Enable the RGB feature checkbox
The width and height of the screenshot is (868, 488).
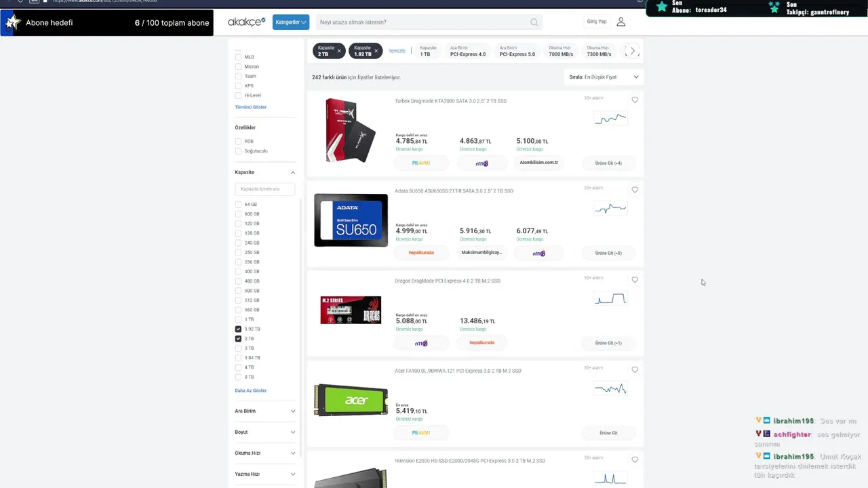tap(238, 142)
